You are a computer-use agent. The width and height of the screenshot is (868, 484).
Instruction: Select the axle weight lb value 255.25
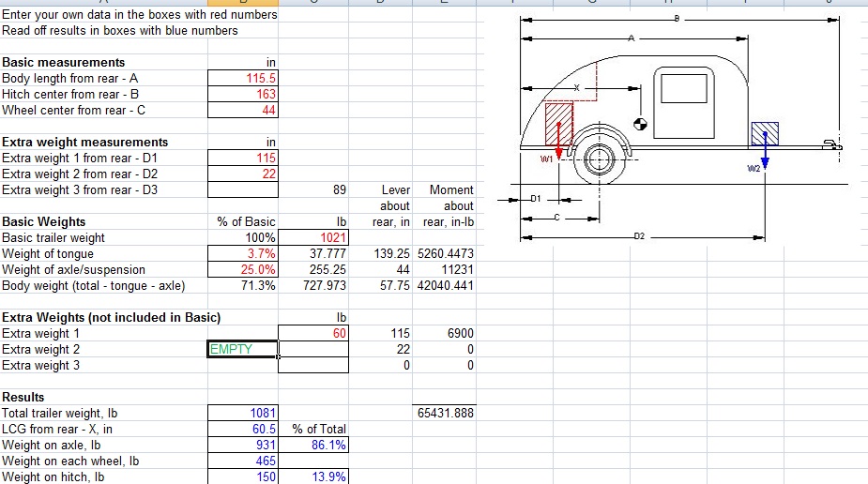(313, 269)
